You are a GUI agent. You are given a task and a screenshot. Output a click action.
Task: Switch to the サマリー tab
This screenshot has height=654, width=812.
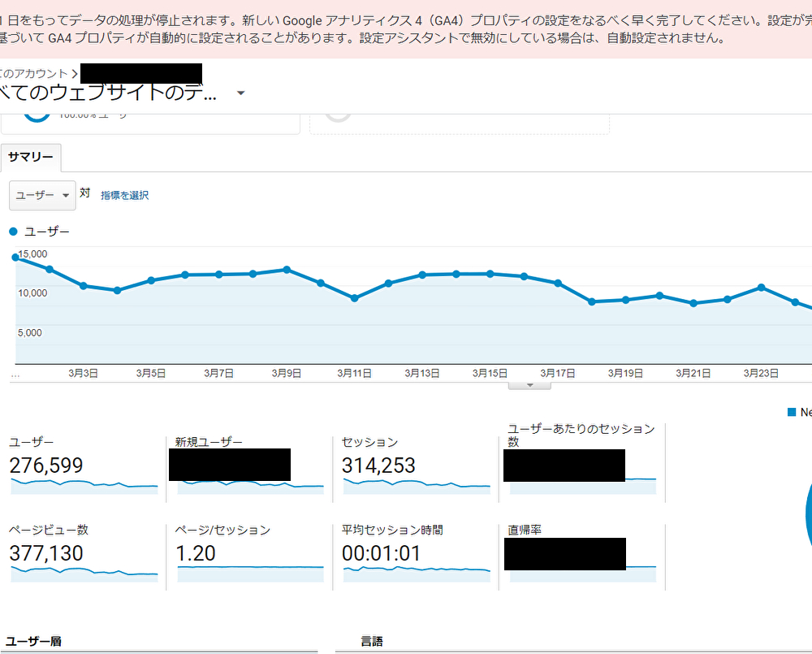pyautogui.click(x=31, y=157)
